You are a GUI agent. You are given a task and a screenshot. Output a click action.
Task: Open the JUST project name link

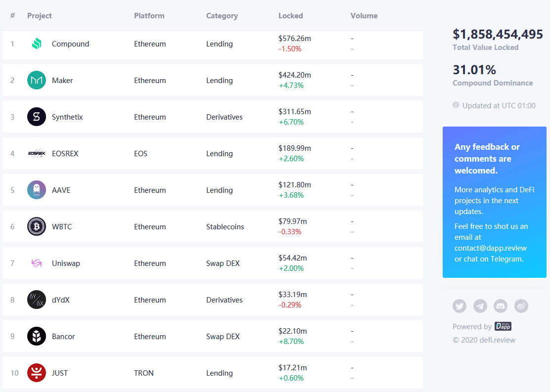coord(60,373)
